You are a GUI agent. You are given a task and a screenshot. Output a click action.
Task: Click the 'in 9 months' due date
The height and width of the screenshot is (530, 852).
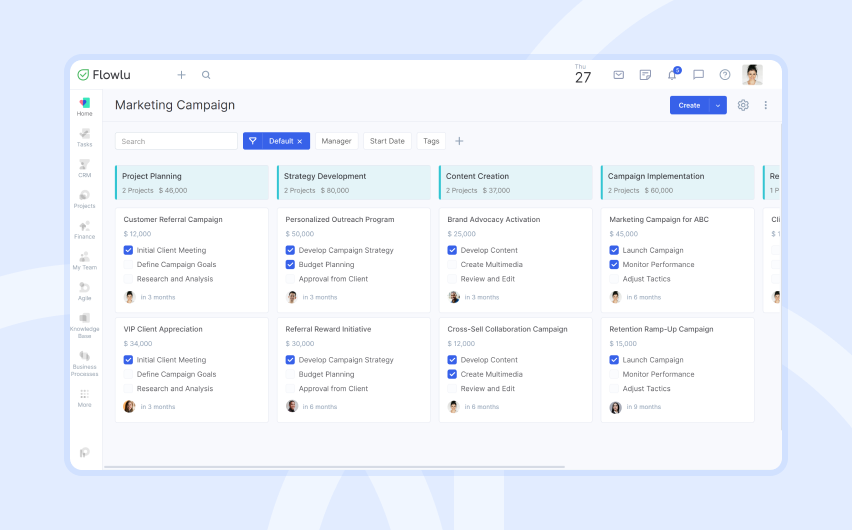643,407
